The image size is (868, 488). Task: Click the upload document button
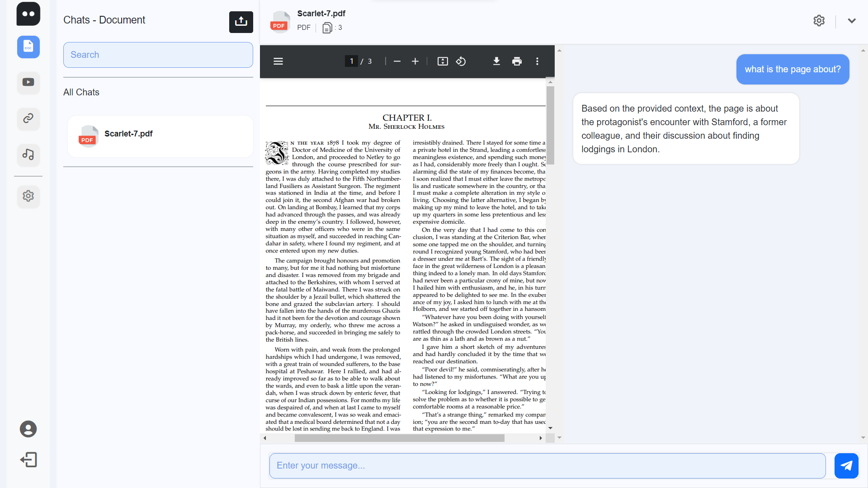point(241,22)
